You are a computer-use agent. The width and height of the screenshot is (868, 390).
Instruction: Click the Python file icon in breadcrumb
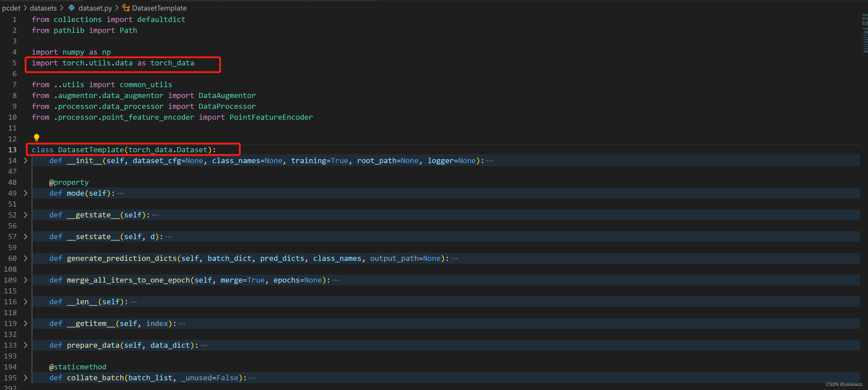click(71, 8)
